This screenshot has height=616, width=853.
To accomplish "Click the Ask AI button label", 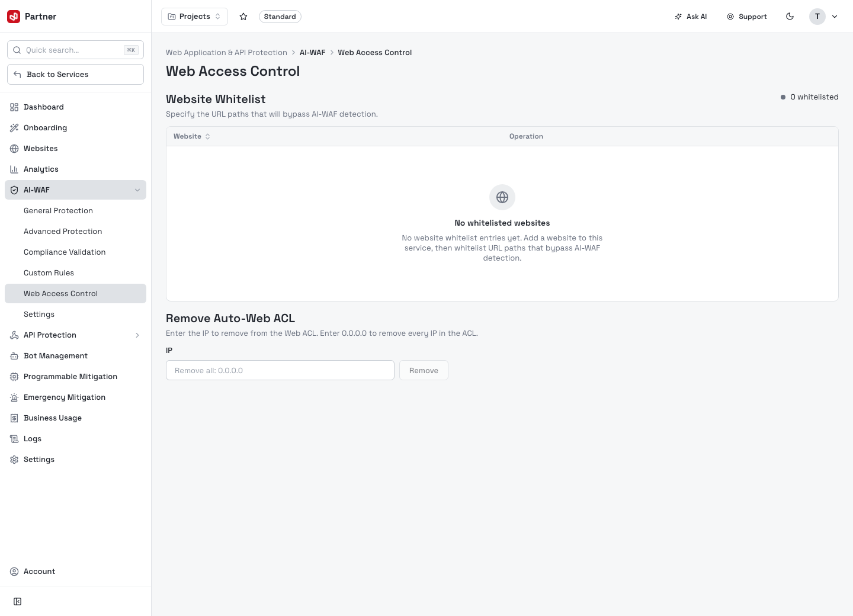I will coord(697,17).
